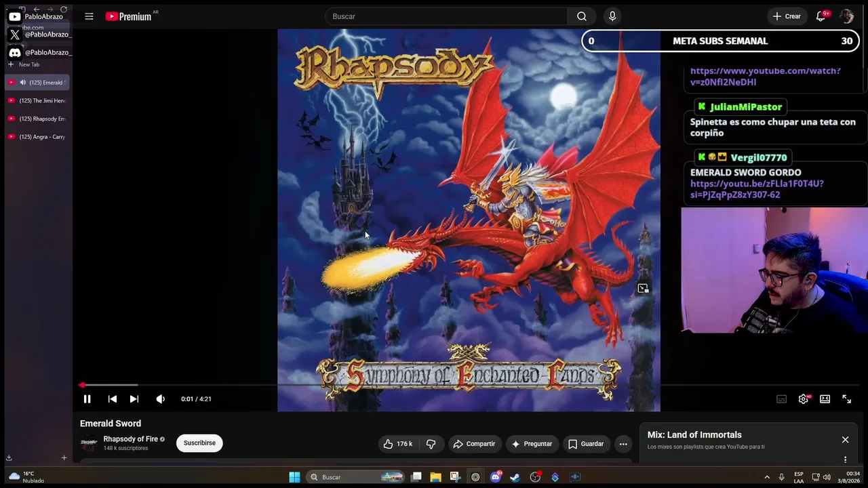The height and width of the screenshot is (488, 868).
Task: Open the Windows Start menu
Action: (294, 477)
